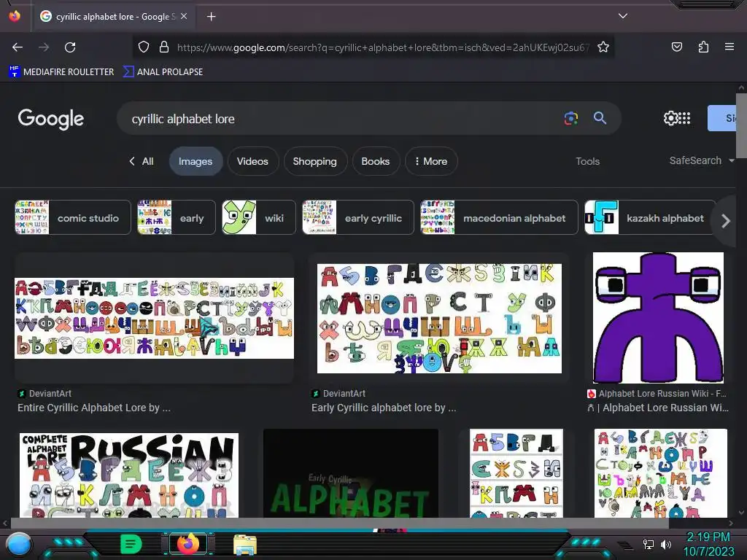
Task: Open the Extensions puzzle icon
Action: click(703, 47)
